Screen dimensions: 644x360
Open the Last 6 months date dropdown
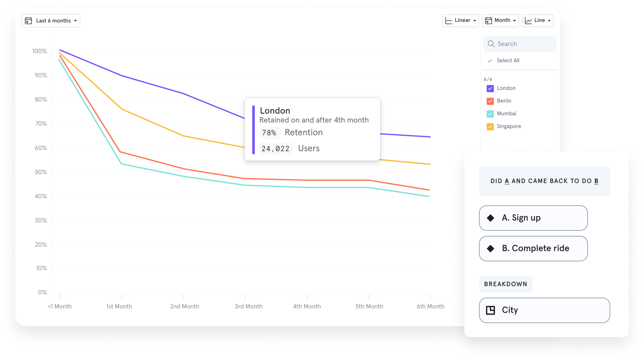click(x=54, y=21)
